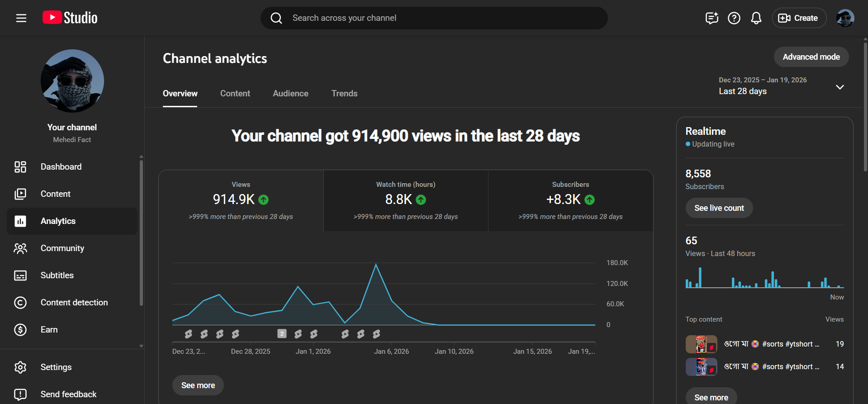Open the hamburger navigation menu

pos(21,18)
